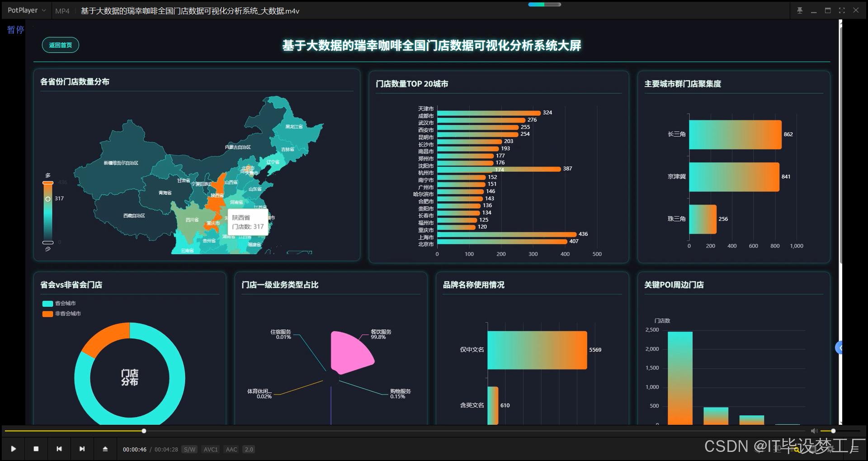Click the 暂停 overlay text
Image resolution: width=868 pixels, height=461 pixels.
(x=15, y=29)
